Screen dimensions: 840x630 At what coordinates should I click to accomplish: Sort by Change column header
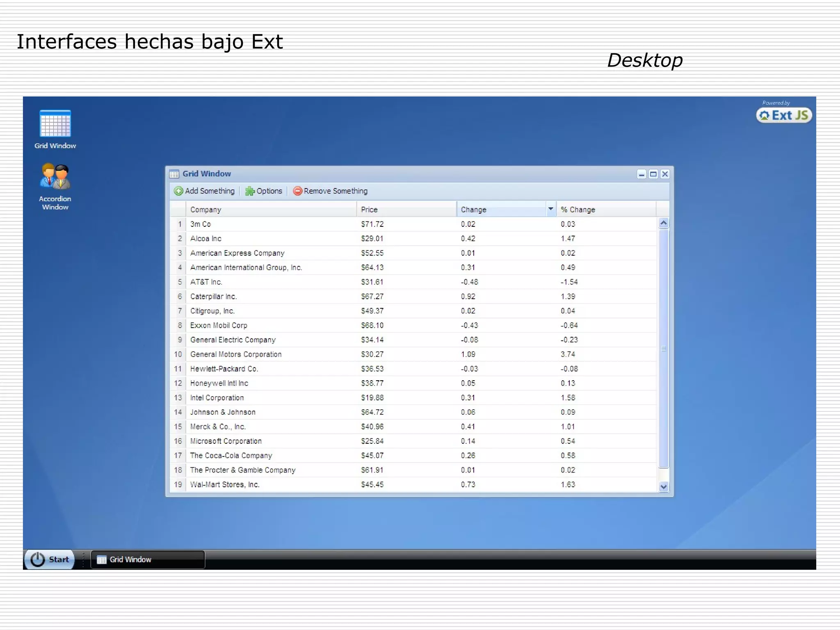tap(501, 210)
